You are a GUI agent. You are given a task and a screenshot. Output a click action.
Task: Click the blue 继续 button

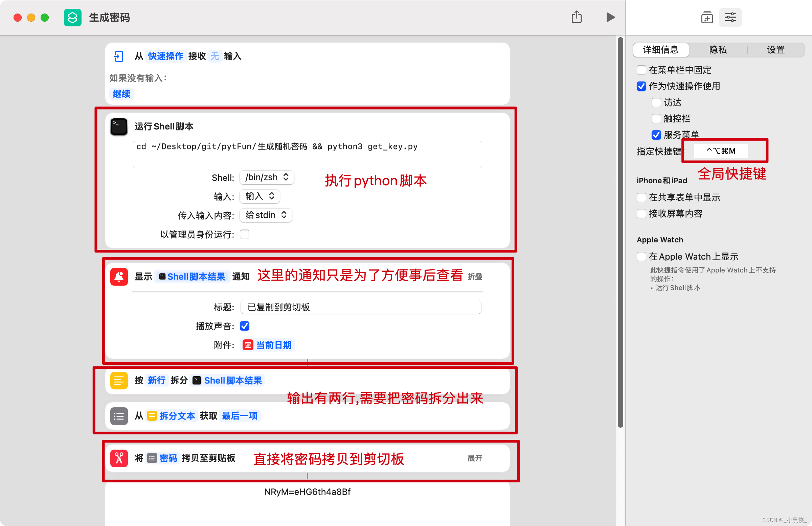(x=121, y=94)
